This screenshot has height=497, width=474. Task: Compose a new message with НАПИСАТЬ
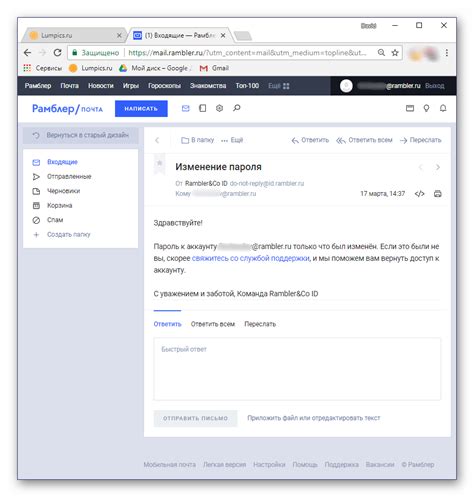coord(141,109)
